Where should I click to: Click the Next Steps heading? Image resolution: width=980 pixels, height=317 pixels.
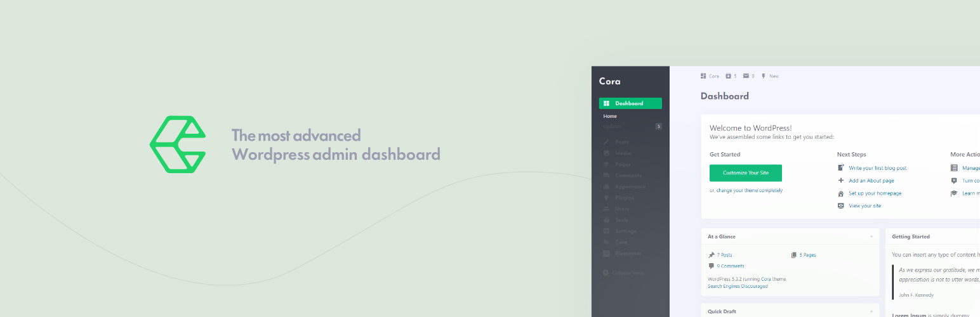pos(852,154)
